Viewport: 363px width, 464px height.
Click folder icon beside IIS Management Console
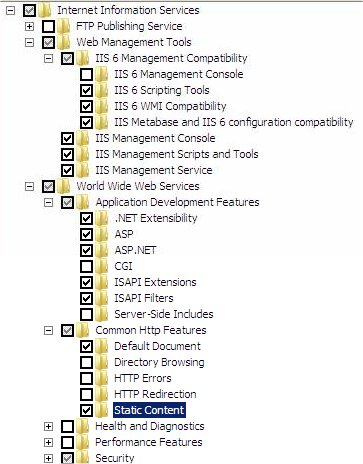[x=83, y=138]
